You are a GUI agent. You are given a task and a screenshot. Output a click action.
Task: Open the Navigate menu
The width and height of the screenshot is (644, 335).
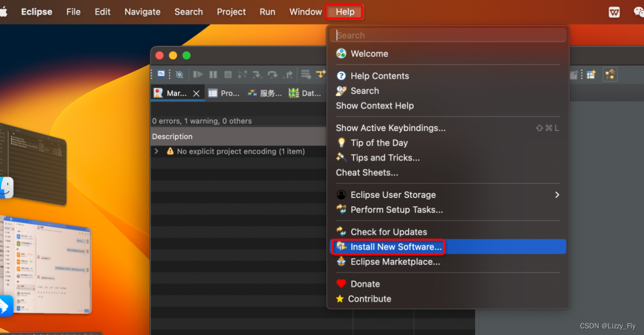click(142, 12)
